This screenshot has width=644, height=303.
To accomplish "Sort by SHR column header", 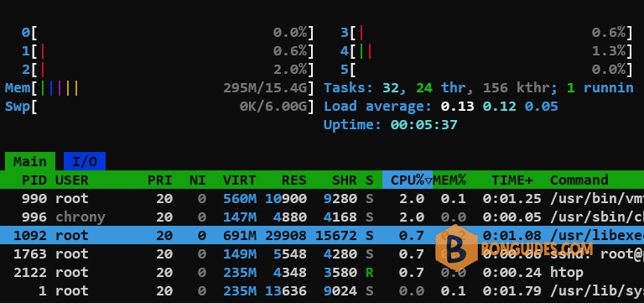I will [344, 180].
